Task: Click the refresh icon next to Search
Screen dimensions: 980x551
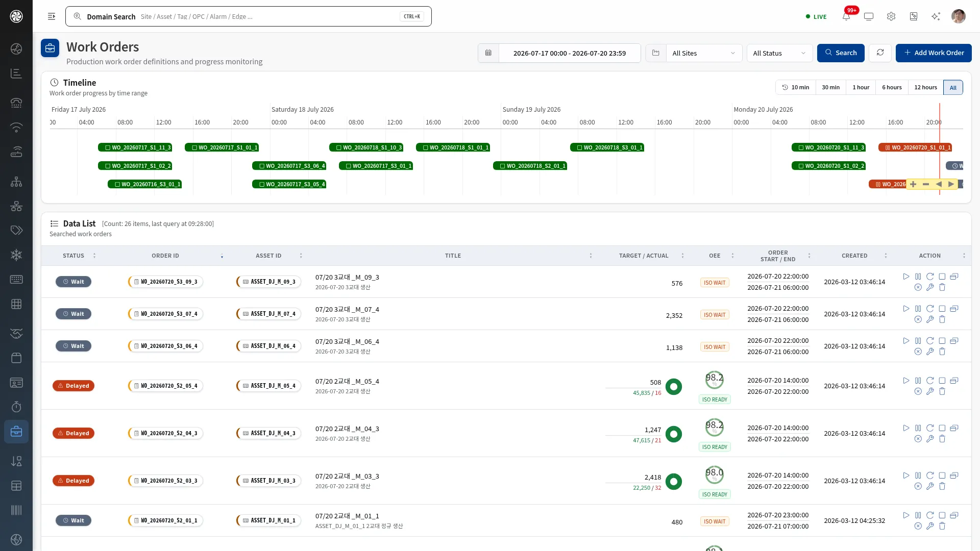Action: click(880, 53)
